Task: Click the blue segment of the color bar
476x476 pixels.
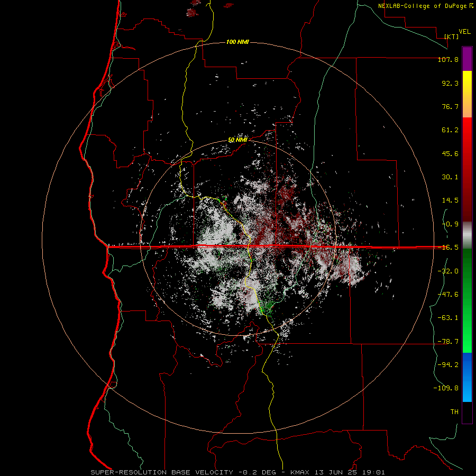Action: click(x=467, y=377)
